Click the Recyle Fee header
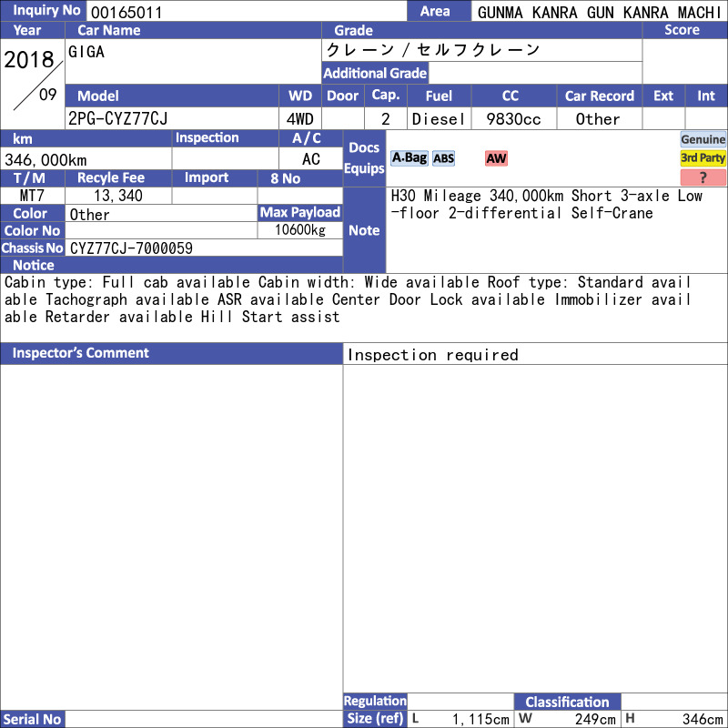This screenshot has width=728, height=728. click(x=118, y=177)
